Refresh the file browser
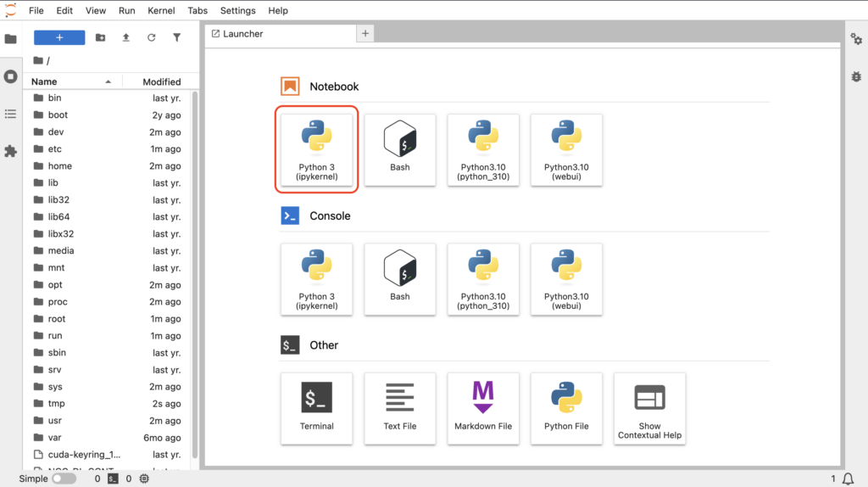Screen dimensions: 868x487 pos(151,37)
